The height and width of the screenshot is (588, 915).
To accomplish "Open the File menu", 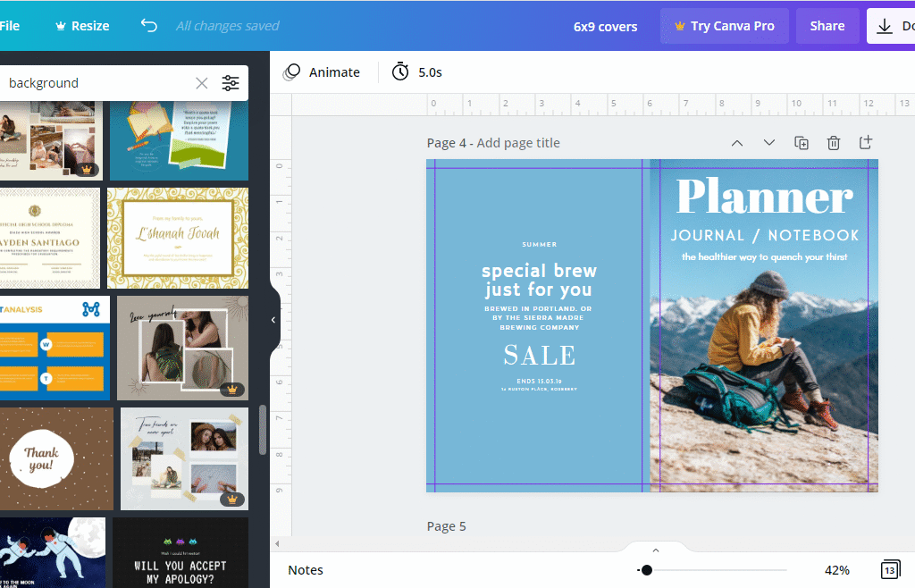I will pos(10,26).
